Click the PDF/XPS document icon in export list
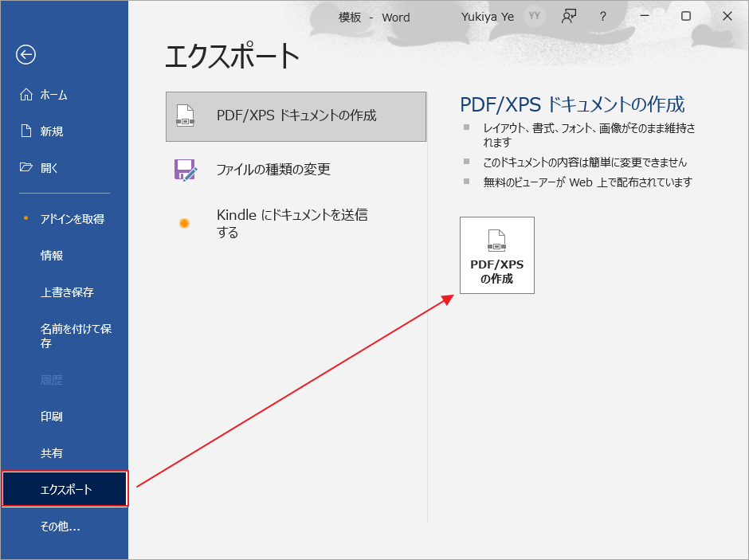Screen dimensions: 749x560 point(186,116)
